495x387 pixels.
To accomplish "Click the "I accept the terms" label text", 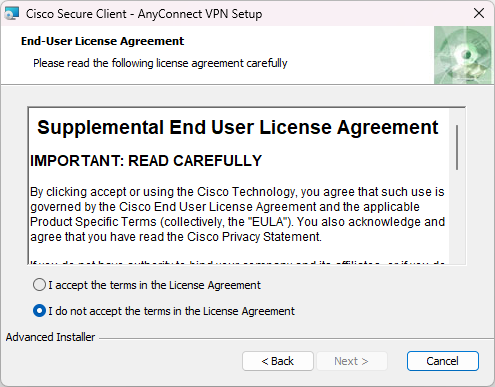I will (154, 285).
